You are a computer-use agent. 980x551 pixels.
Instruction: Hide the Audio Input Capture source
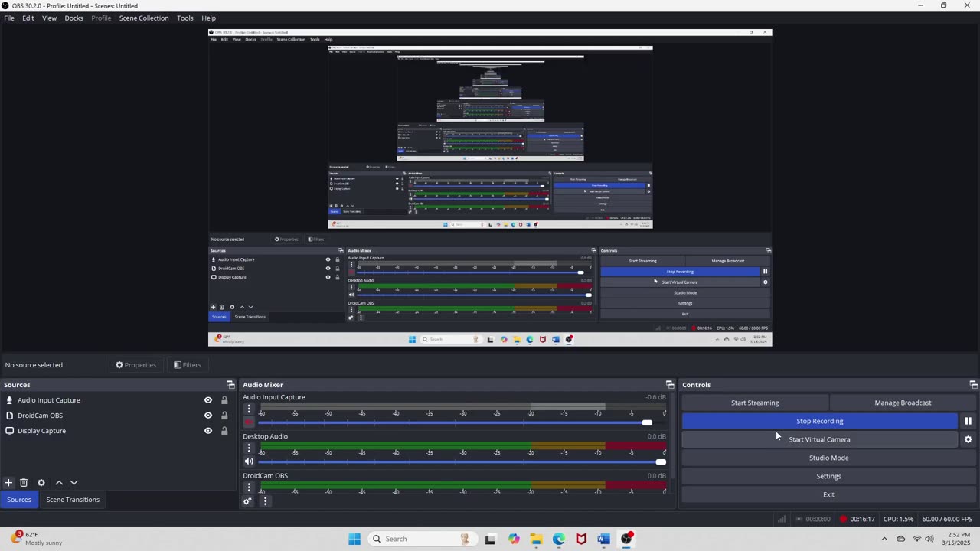207,400
